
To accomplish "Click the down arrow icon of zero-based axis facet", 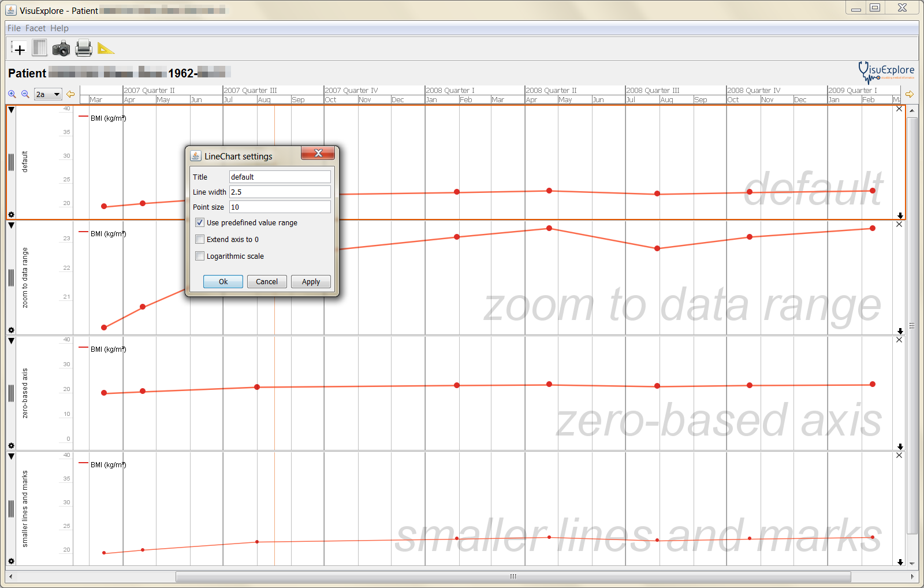I will [900, 446].
